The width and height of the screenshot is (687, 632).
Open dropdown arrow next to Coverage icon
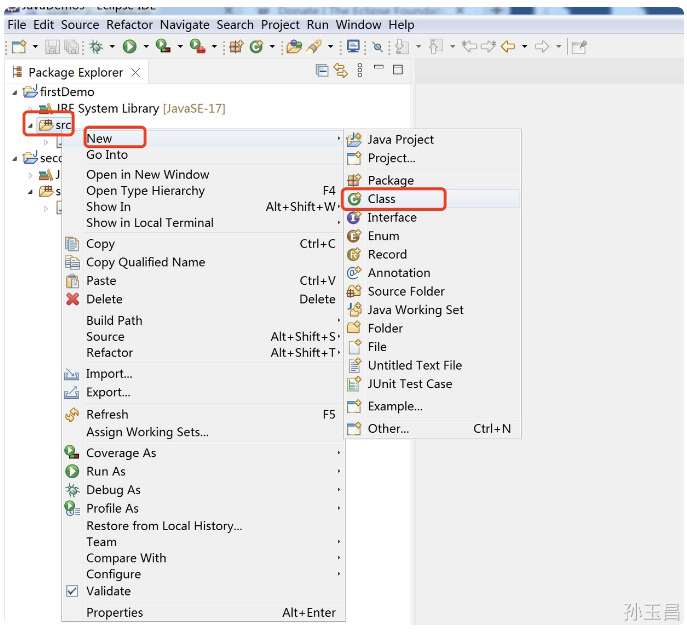pos(180,46)
